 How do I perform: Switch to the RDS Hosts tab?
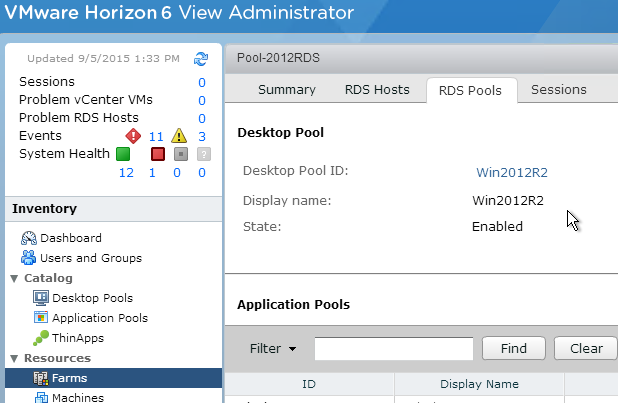(x=377, y=90)
